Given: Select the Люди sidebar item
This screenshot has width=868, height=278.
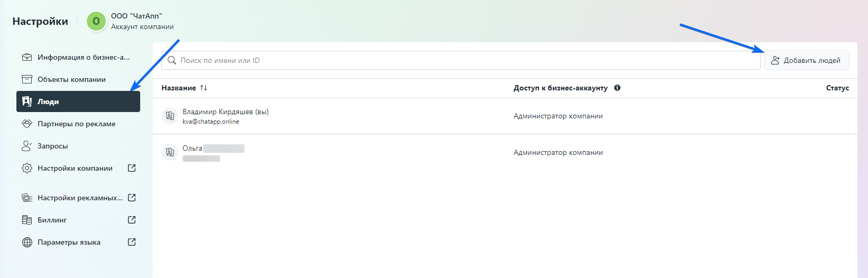Looking at the screenshot, I should pyautogui.click(x=78, y=101).
